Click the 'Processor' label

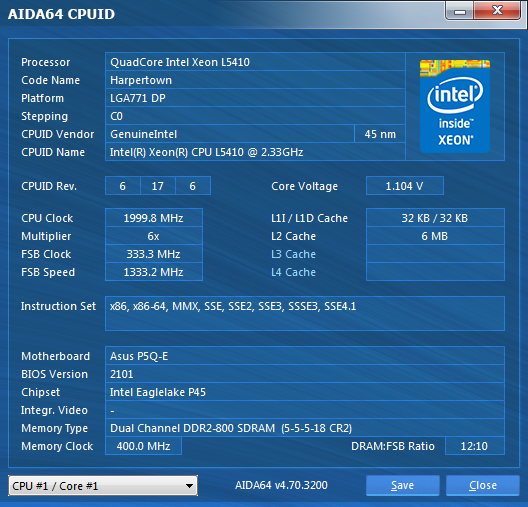[45, 62]
